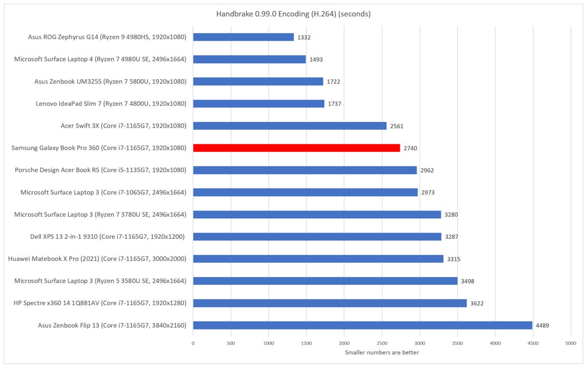This screenshot has width=588, height=370.
Task: Select the Asus Zenbook Flip 13 bar
Action: click(x=363, y=325)
